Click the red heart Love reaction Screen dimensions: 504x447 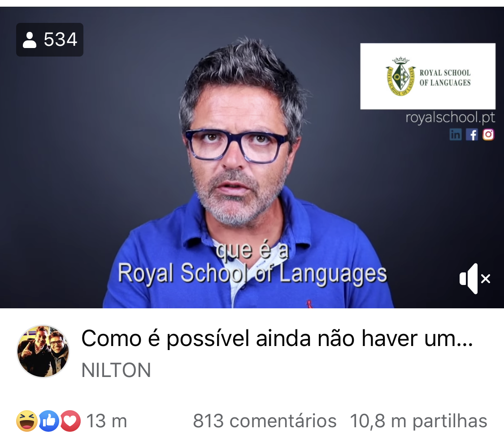70,421
